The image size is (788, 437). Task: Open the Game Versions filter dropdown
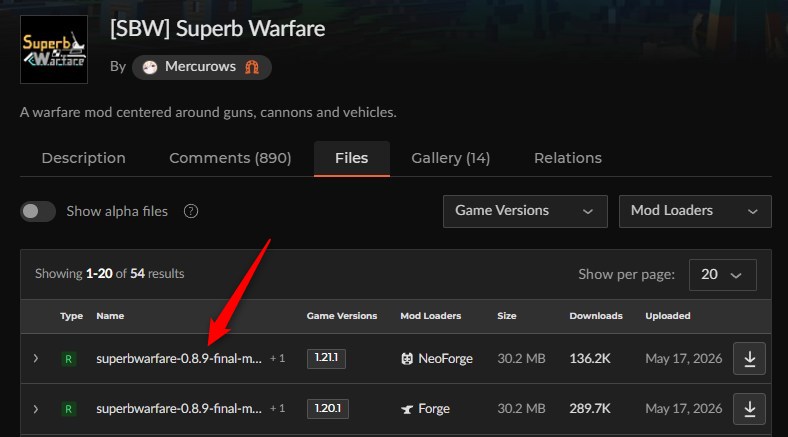click(525, 211)
